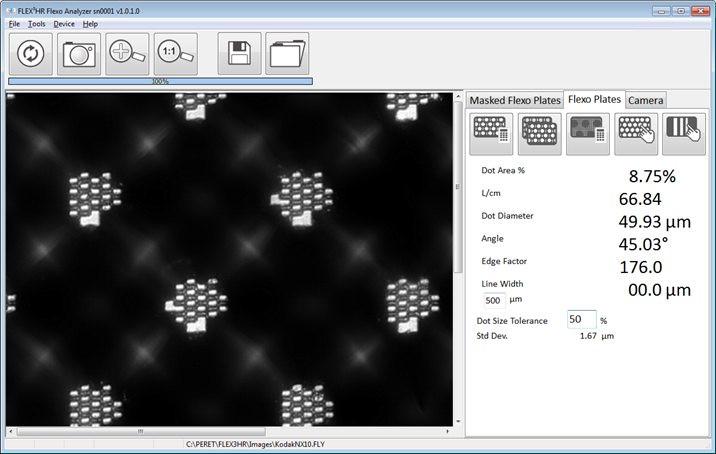Capture image with the camera button
Screen dimensions: 716x454
79,54
